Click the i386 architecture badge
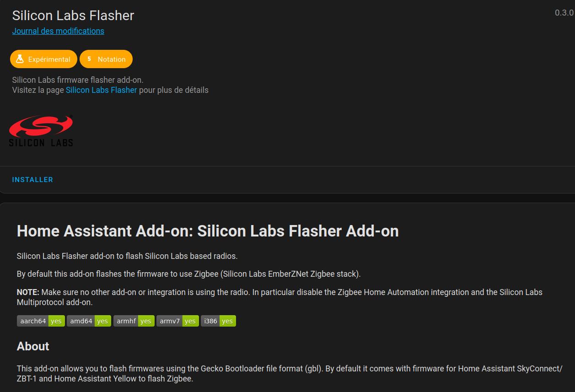The width and height of the screenshot is (575, 392). coord(218,321)
